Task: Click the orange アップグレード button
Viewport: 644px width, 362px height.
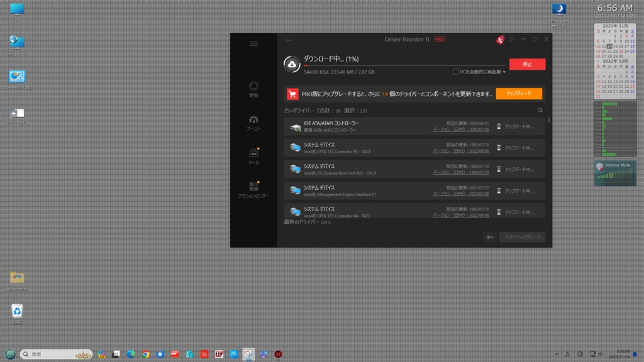Action: pos(519,94)
